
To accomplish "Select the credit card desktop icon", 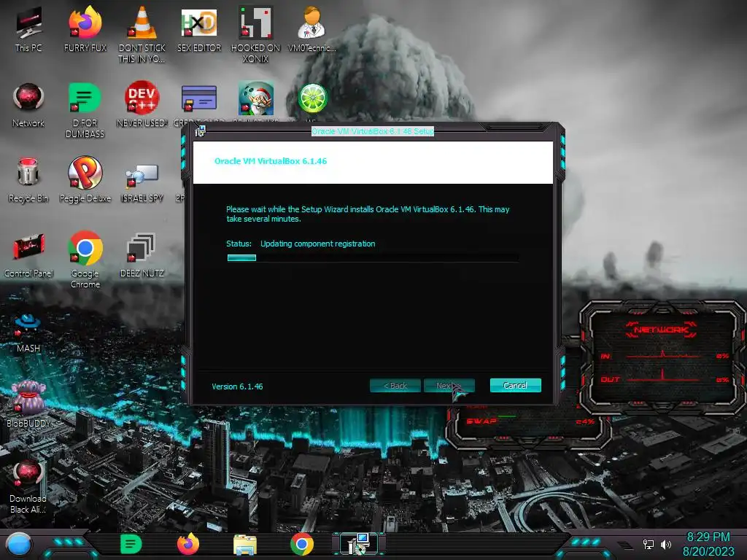I will [x=199, y=99].
